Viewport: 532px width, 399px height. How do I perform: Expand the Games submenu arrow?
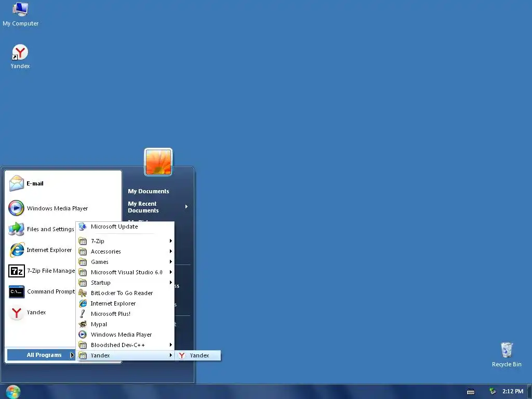tap(170, 262)
